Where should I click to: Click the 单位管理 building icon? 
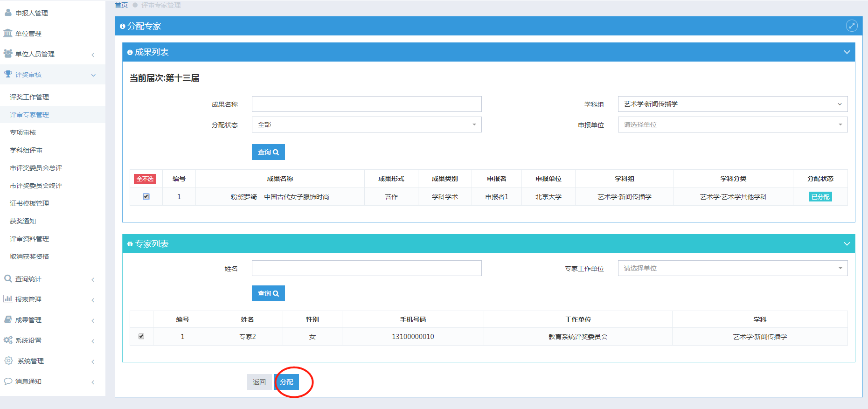click(8, 33)
